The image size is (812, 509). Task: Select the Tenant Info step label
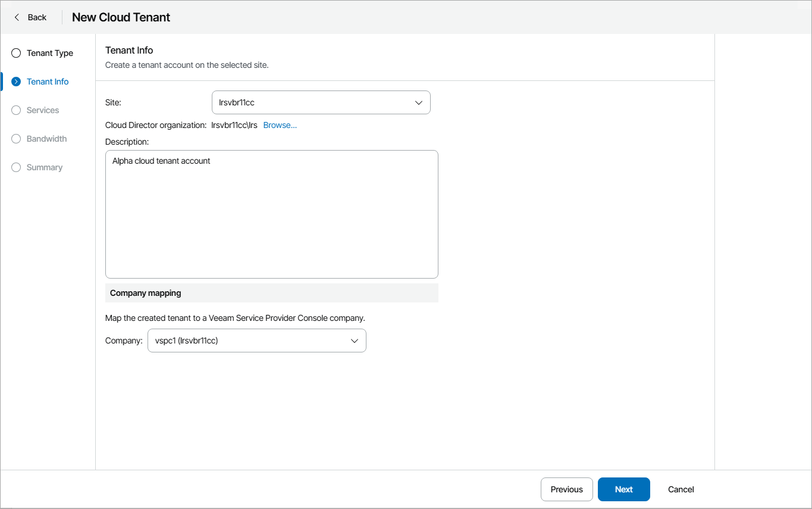(x=48, y=82)
